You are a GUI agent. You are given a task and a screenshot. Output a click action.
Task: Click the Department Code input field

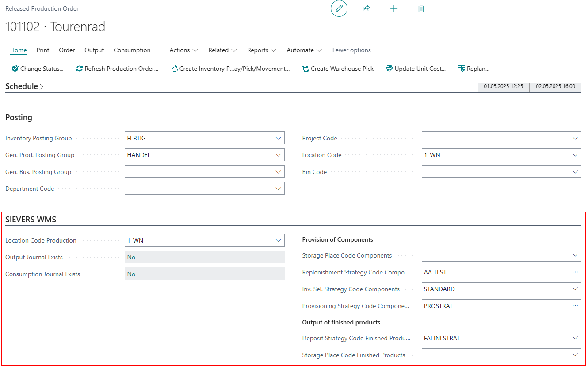pyautogui.click(x=199, y=189)
